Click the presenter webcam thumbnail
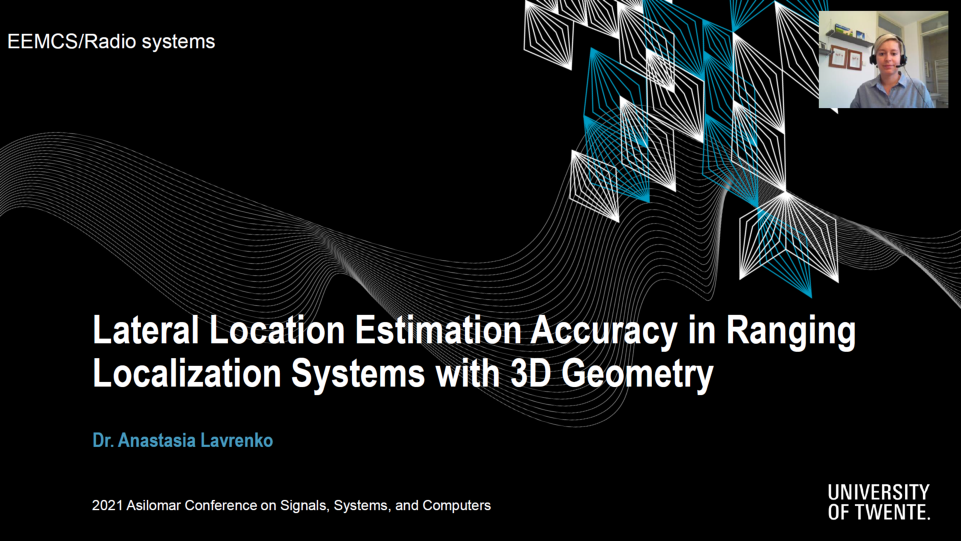 pos(883,59)
